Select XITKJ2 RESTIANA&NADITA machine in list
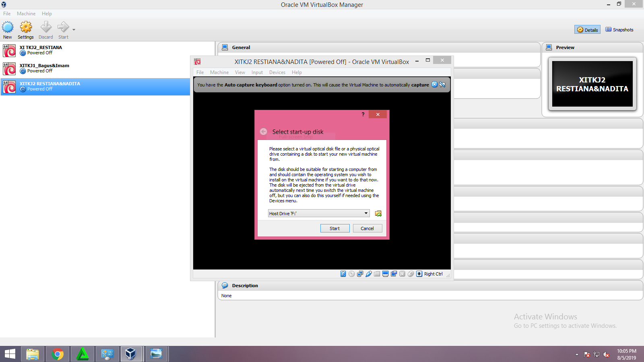This screenshot has height=362, width=644. click(x=95, y=86)
